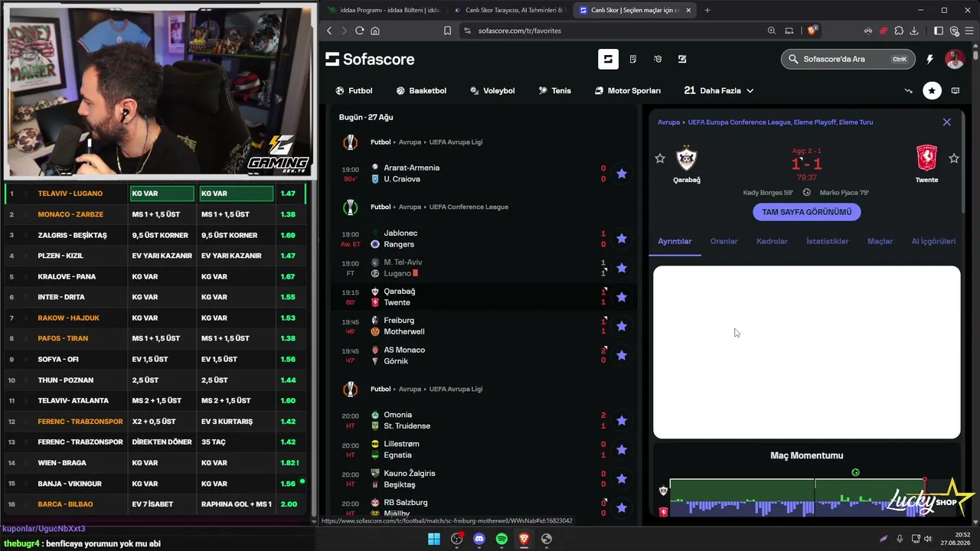Viewport: 980px width, 551px height.
Task: Open the UEFA Conference League header link in list
Action: [x=469, y=207]
